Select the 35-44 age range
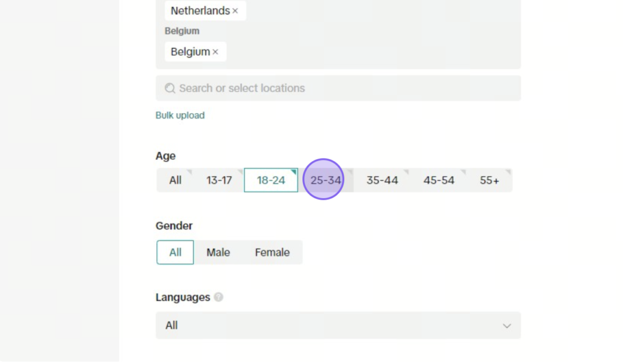Image resolution: width=623 pixels, height=364 pixels. (382, 180)
